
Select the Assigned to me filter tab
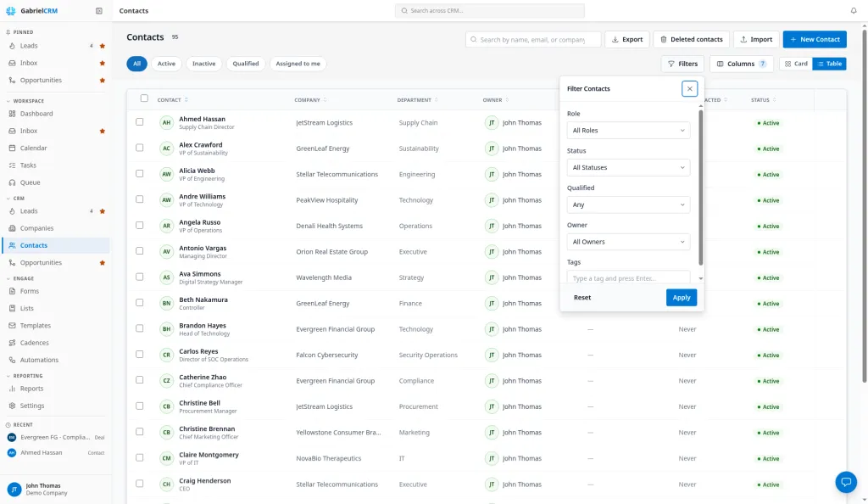[298, 64]
